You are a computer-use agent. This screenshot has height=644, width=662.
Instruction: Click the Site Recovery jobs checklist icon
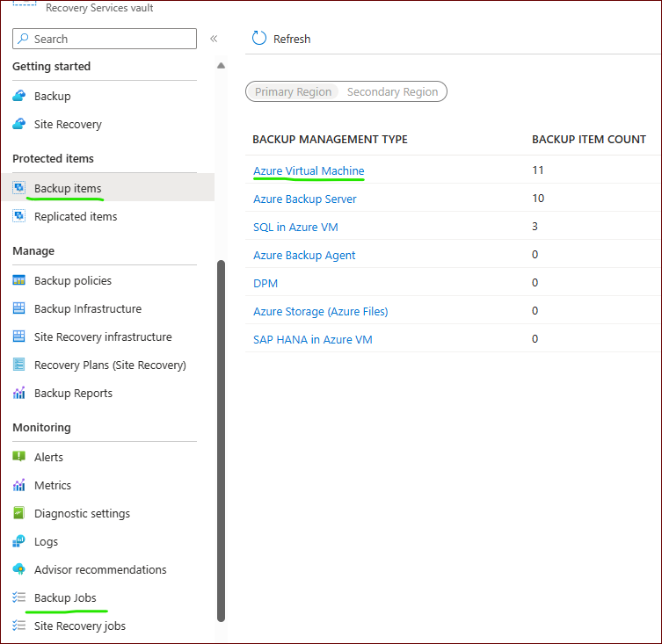click(x=19, y=626)
